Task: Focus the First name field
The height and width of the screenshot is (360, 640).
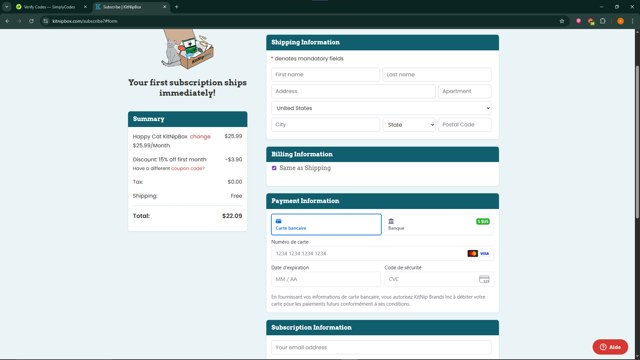Action: click(325, 75)
